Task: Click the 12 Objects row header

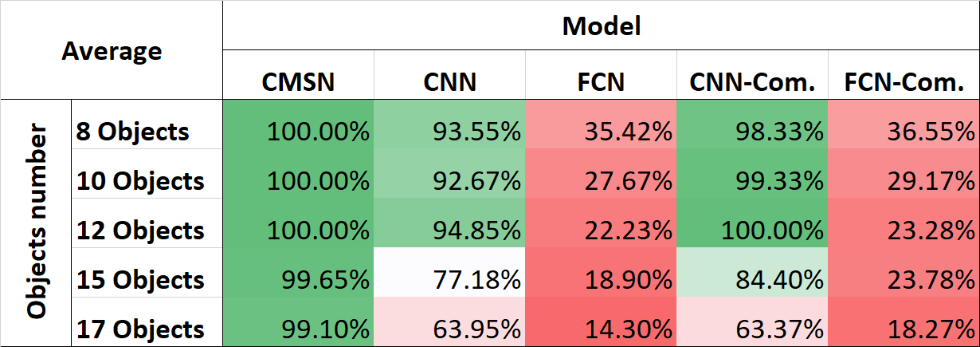Action: (147, 231)
